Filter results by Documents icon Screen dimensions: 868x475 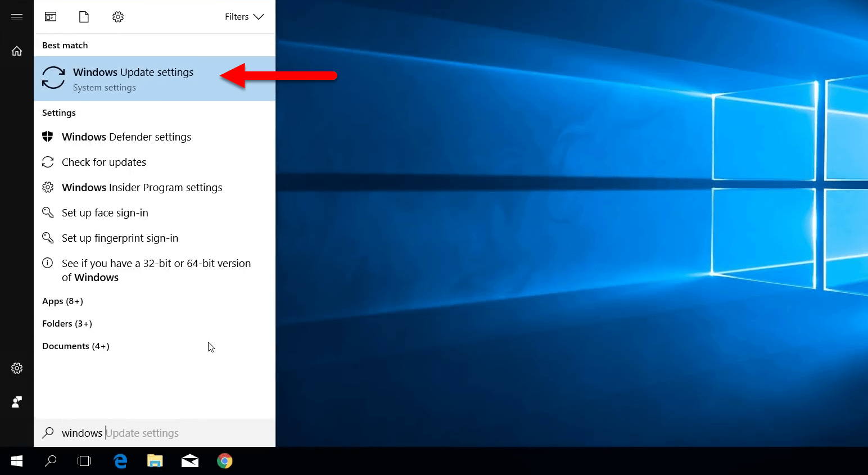[x=84, y=17]
